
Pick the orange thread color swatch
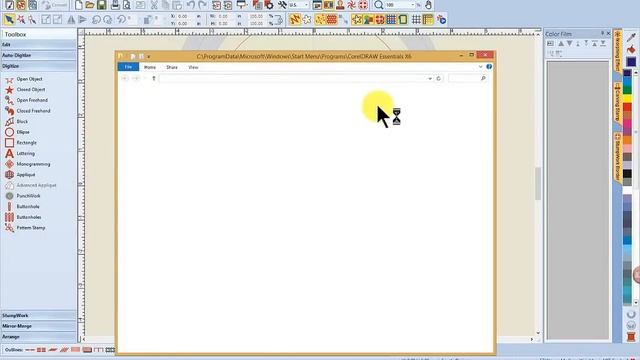pos(627,141)
